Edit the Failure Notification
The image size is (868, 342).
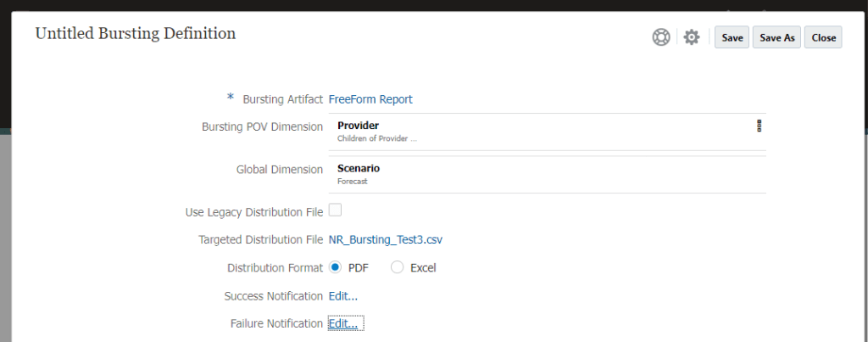[345, 323]
